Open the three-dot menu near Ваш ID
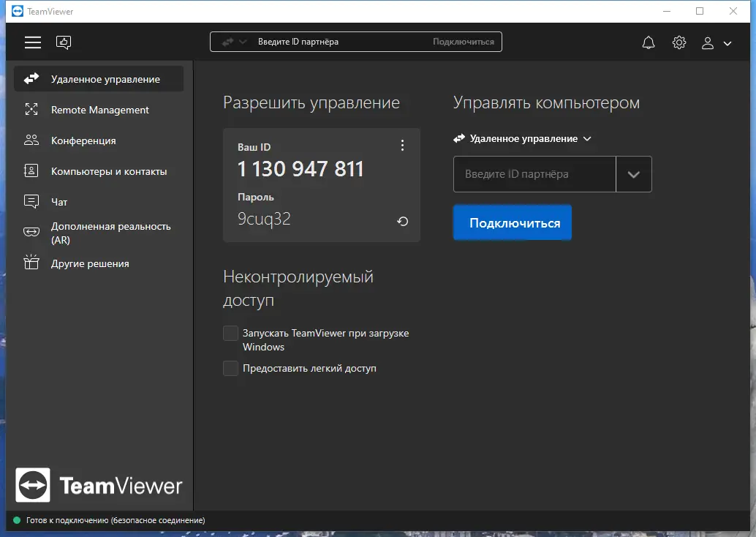The height and width of the screenshot is (537, 756). click(402, 145)
